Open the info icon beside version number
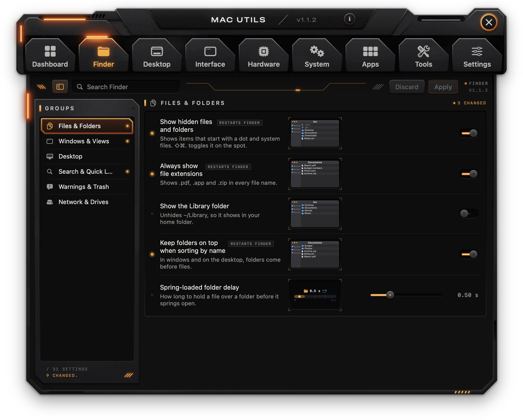Screen dimensions: 523x420 coord(349,19)
